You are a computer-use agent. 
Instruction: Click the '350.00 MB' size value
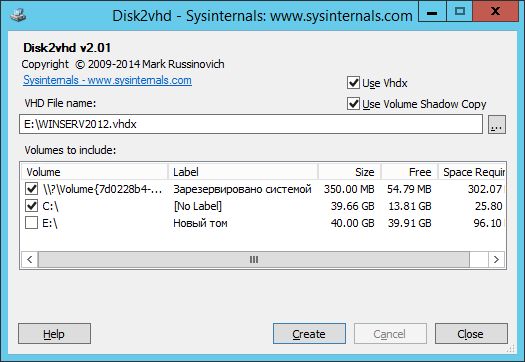(x=349, y=189)
